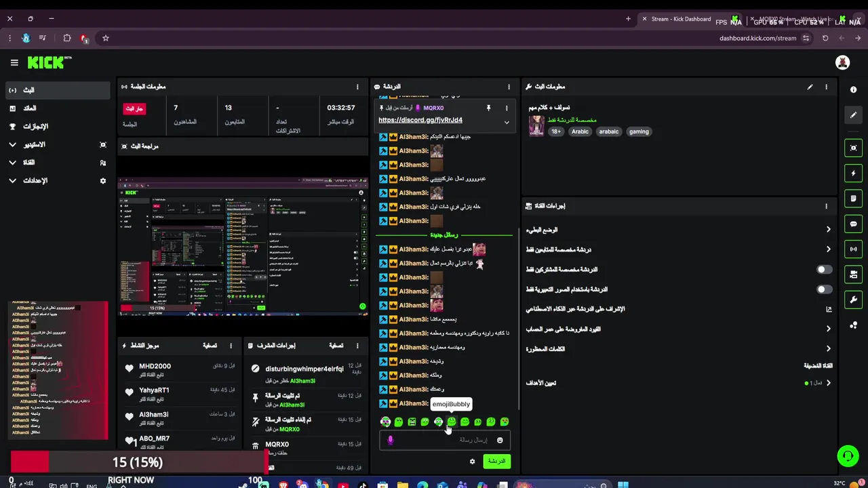Open the Revenue item in left sidebar

(x=58, y=108)
